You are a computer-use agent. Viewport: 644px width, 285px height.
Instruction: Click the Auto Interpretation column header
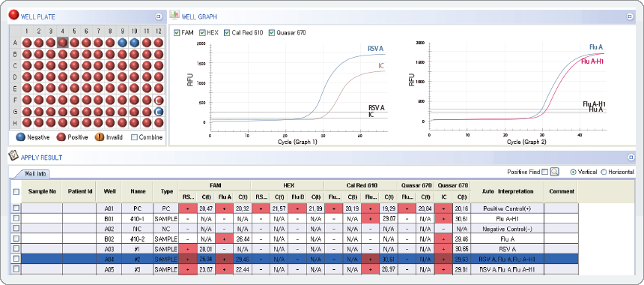coord(508,192)
